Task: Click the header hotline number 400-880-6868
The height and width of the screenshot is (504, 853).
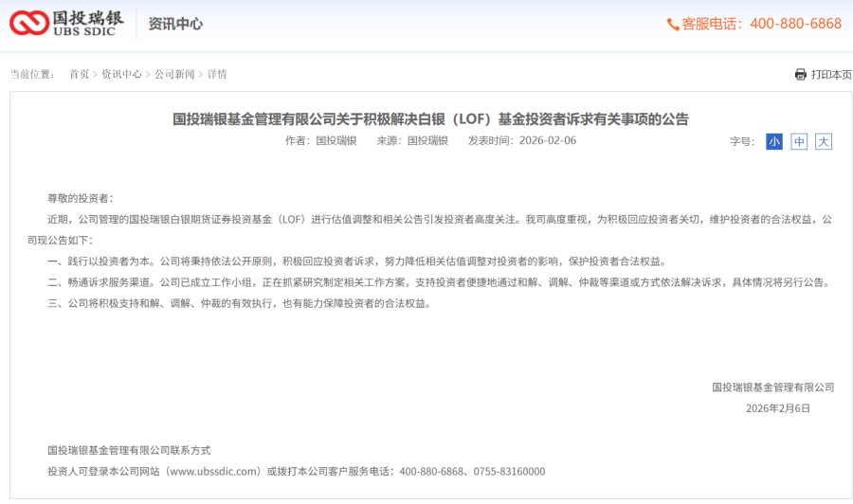Action: point(795,24)
